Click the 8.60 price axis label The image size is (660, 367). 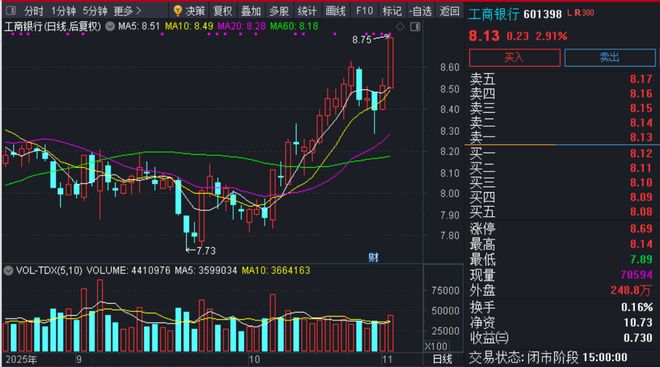point(450,67)
